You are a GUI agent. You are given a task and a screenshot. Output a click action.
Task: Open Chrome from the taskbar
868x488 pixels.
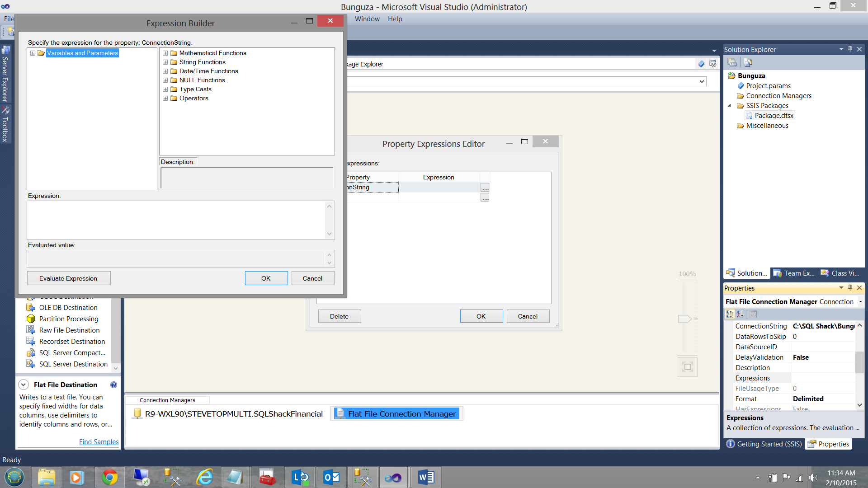(x=109, y=477)
